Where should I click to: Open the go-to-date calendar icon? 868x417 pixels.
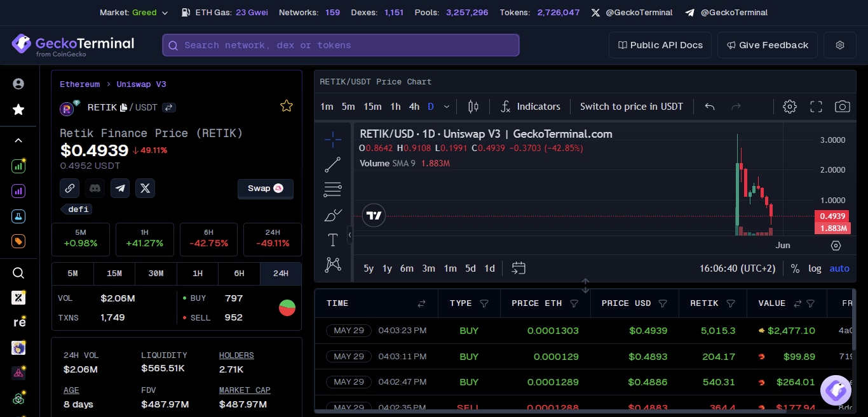(x=519, y=268)
